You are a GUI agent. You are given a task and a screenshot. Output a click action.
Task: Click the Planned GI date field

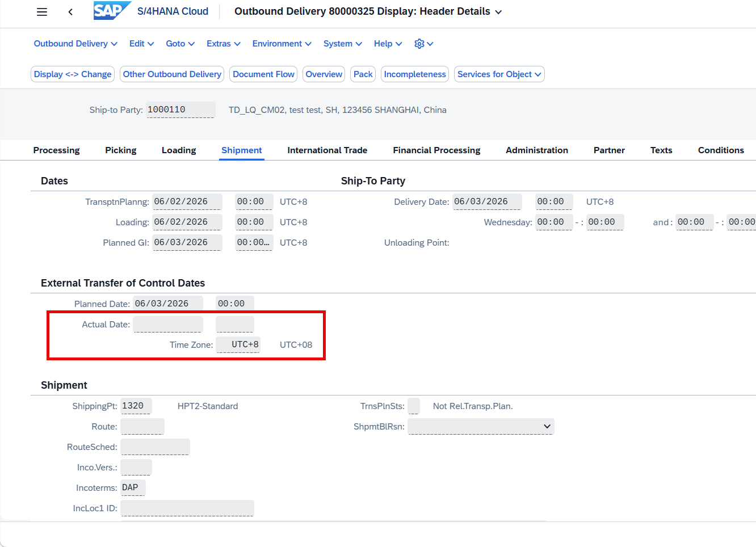click(x=187, y=242)
